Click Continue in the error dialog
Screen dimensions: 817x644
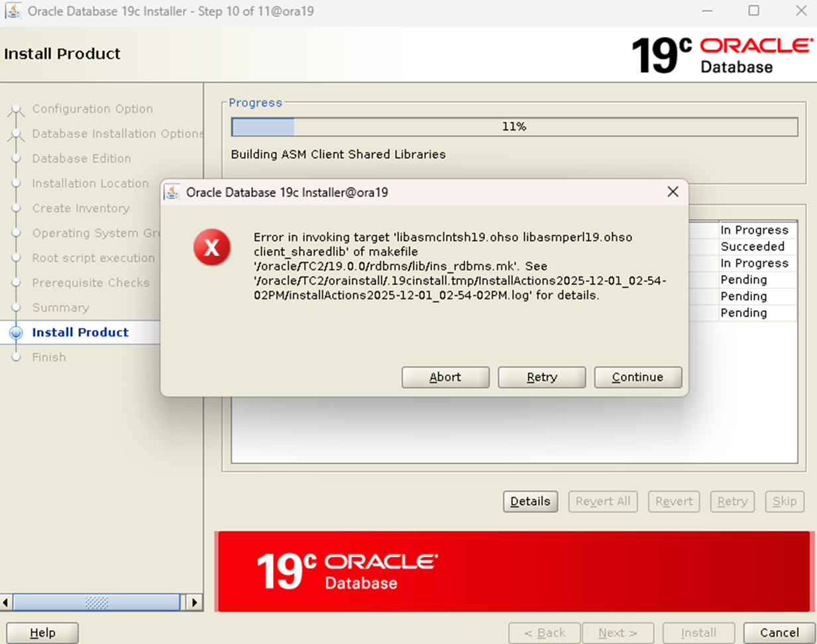coord(637,377)
